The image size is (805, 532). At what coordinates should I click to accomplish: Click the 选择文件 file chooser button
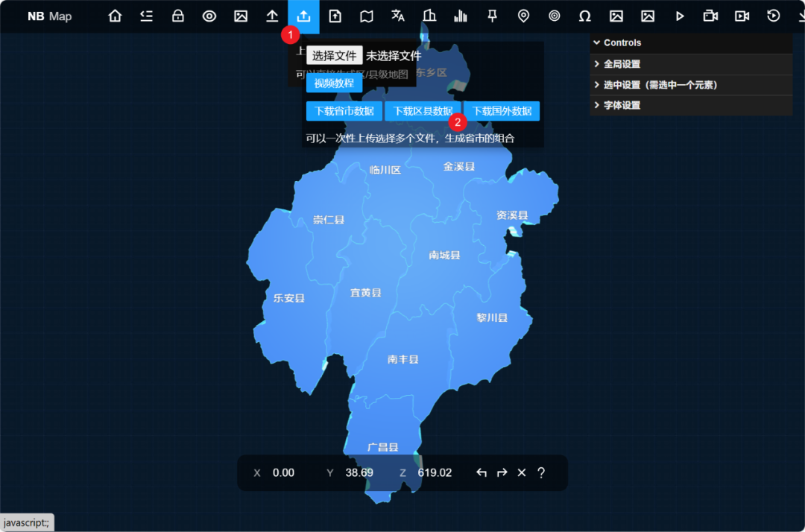pyautogui.click(x=334, y=55)
